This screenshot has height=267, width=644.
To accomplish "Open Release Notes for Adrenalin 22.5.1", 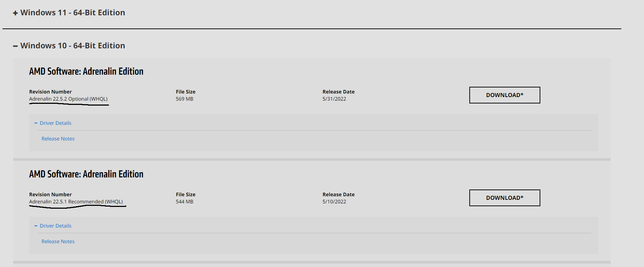I will coord(58,241).
